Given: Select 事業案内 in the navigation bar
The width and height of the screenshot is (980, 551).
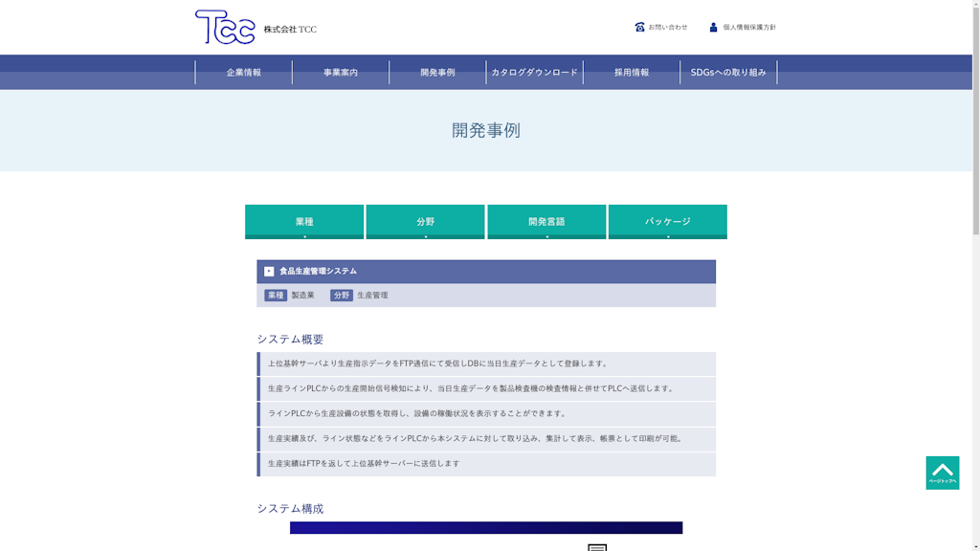Looking at the screenshot, I should click(x=339, y=71).
